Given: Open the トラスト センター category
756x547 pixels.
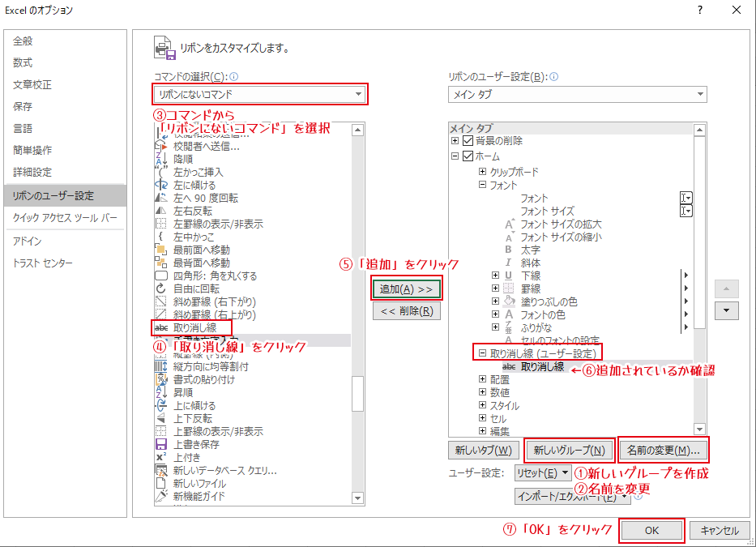Looking at the screenshot, I should click(65, 263).
